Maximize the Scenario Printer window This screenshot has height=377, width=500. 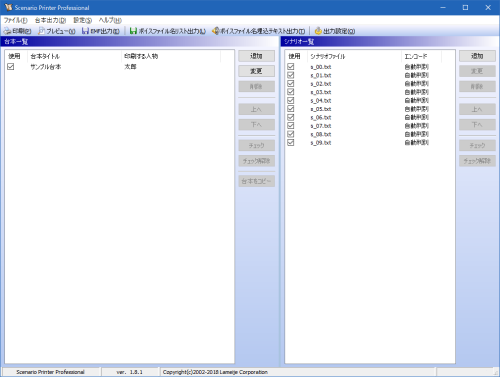click(465, 7)
